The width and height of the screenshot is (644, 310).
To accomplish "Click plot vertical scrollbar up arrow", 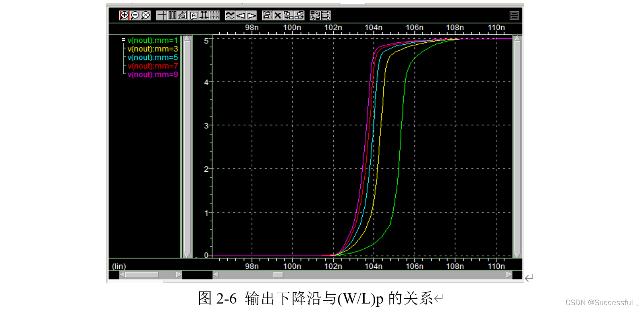I will coord(517,39).
